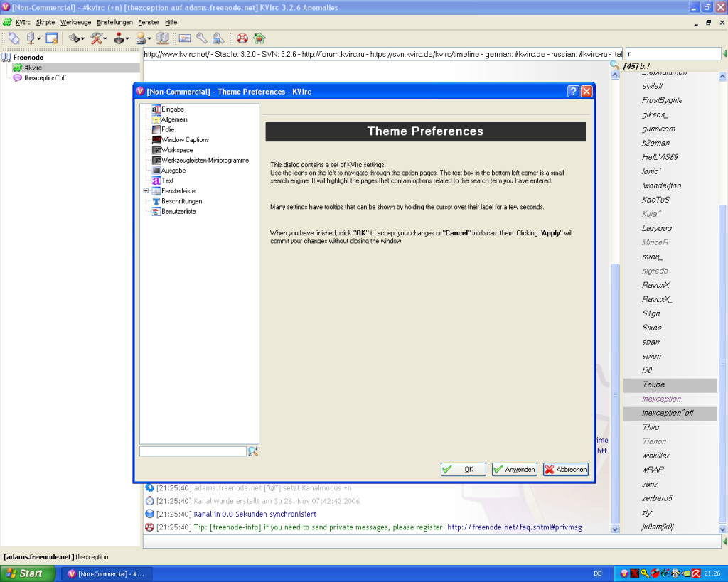Click the theater masks themes icon
This screenshot has width=728, height=582.
pos(74,38)
